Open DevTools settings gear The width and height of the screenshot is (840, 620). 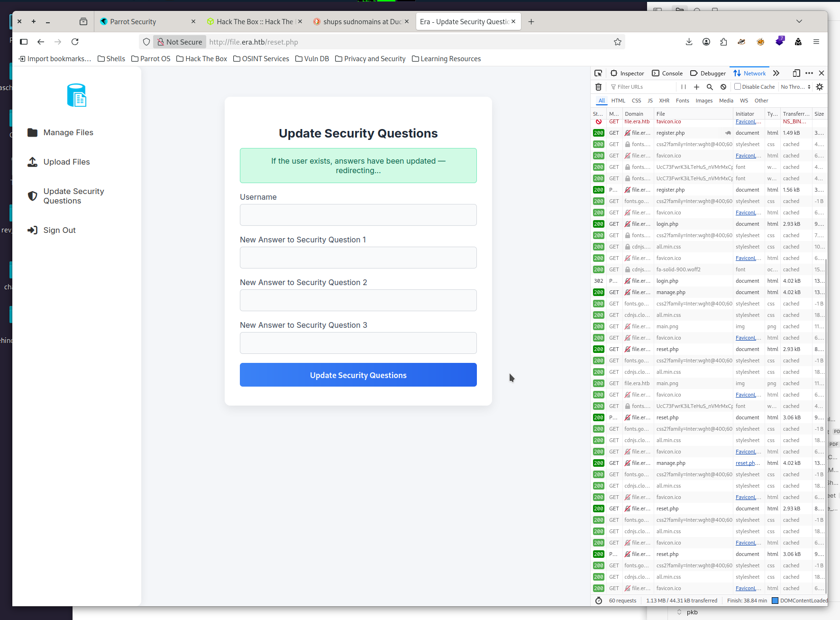pos(820,87)
